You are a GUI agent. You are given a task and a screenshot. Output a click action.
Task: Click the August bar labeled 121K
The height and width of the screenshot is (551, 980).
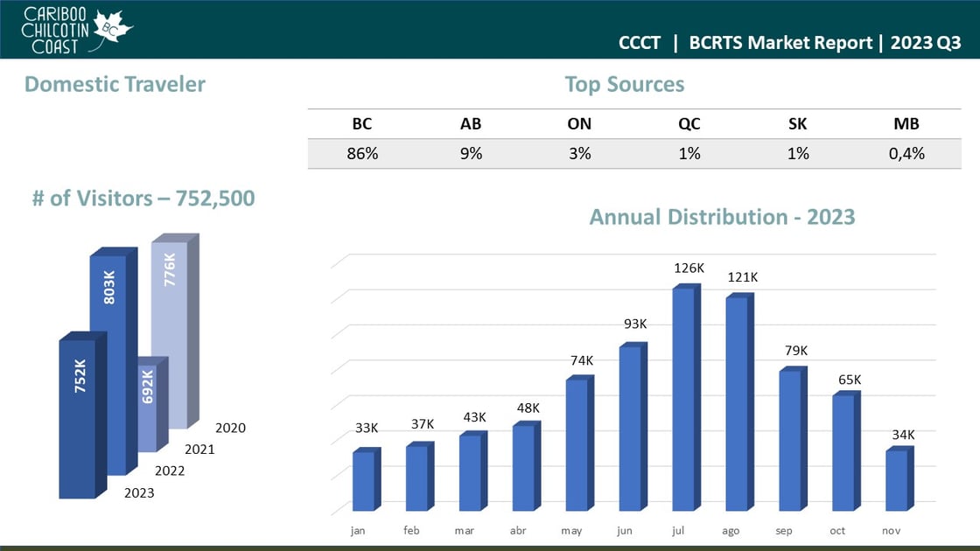[736, 402]
